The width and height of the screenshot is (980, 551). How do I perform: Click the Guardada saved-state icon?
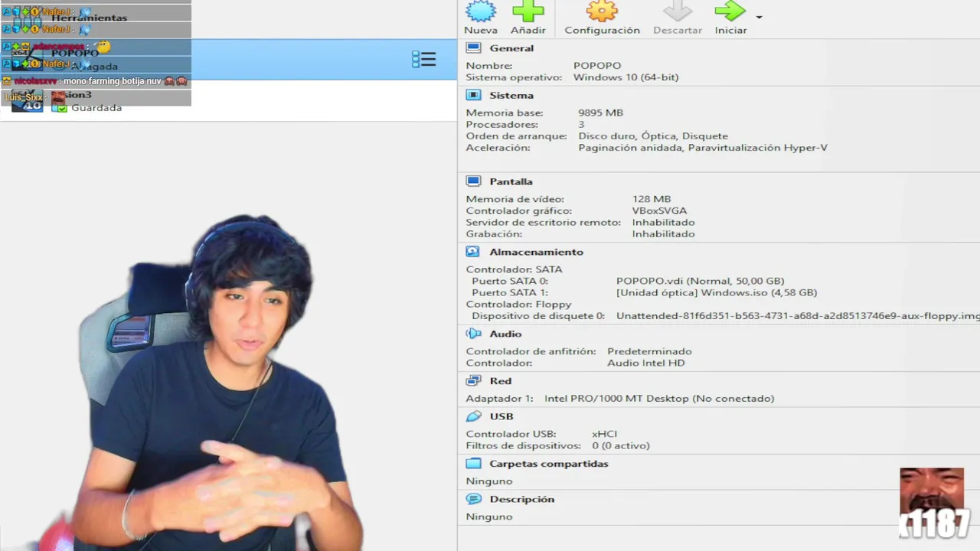click(59, 108)
